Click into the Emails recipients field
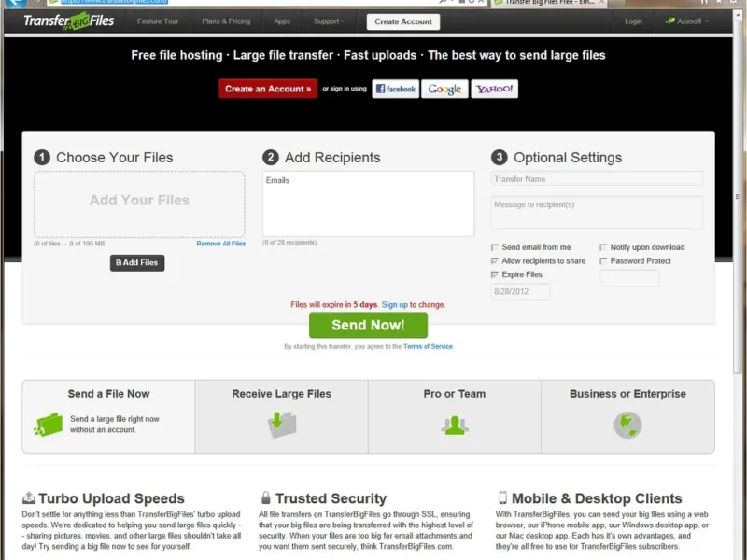747x560 pixels. [x=368, y=203]
